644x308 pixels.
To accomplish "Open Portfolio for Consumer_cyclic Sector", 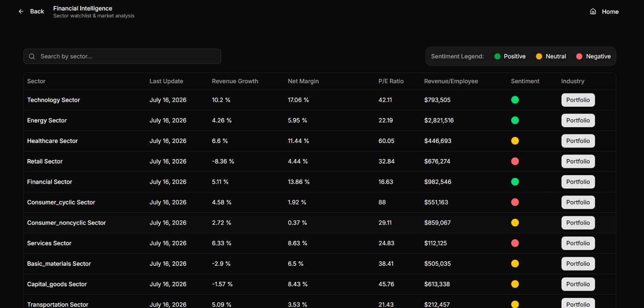I will [x=578, y=202].
